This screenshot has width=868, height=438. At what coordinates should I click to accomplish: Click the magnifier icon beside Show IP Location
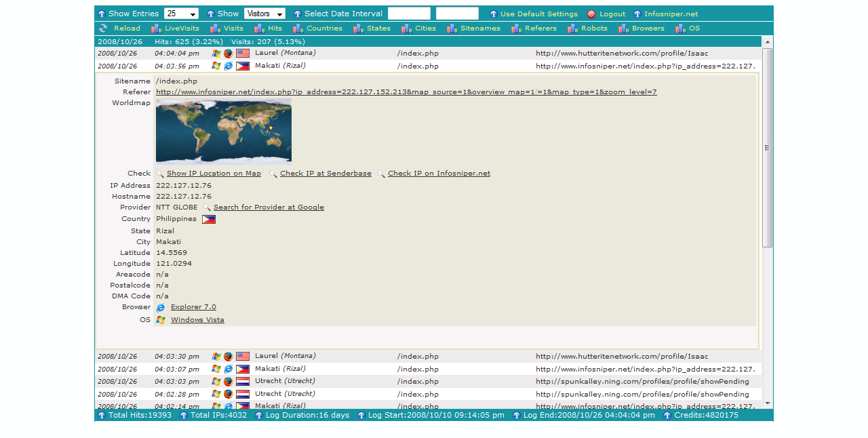(160, 174)
